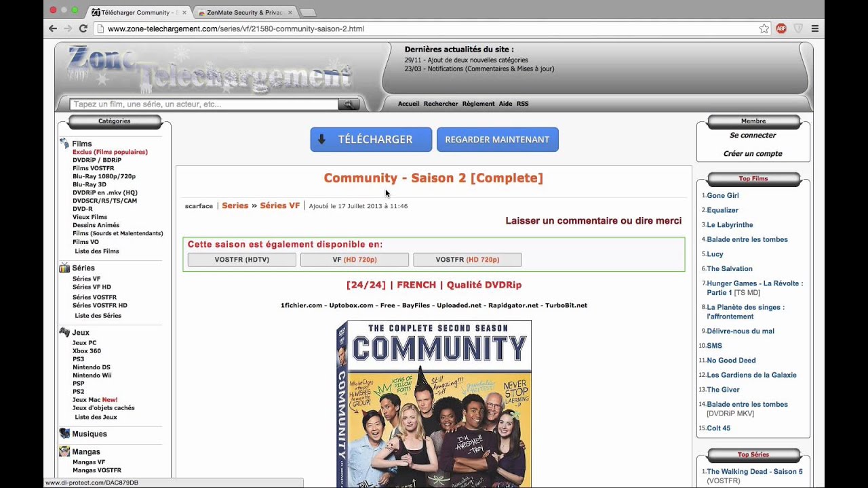Image resolution: width=868 pixels, height=488 pixels.
Task: Bookmark page with the star icon
Action: [x=764, y=28]
